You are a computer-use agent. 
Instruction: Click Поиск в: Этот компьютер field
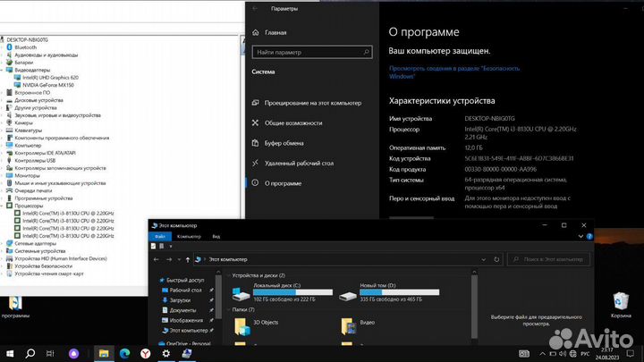point(548,259)
